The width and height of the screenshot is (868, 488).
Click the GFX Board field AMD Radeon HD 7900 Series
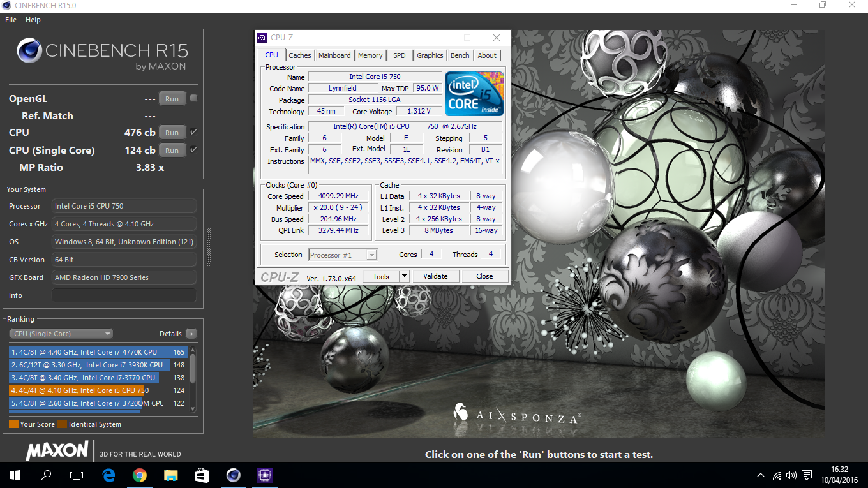[124, 277]
